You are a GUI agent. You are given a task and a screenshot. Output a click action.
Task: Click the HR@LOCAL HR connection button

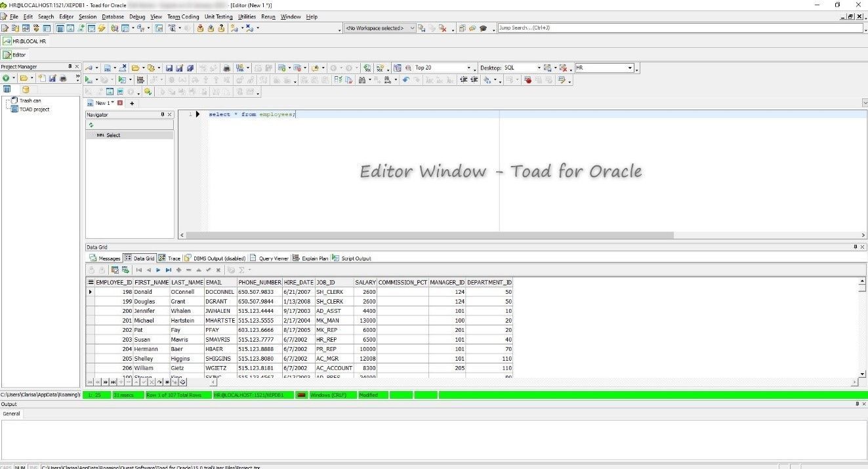[25, 41]
